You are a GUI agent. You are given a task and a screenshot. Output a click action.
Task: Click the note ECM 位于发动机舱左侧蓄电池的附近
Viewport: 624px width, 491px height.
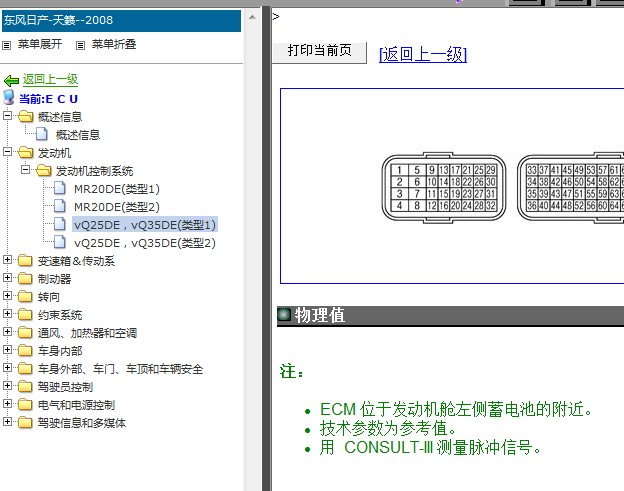click(x=456, y=409)
